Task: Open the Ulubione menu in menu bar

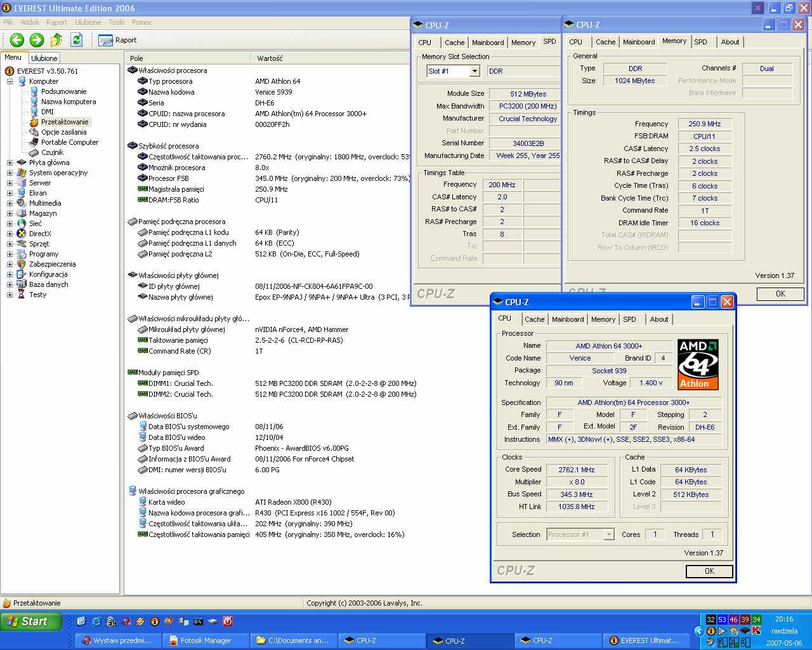Action: coord(88,22)
